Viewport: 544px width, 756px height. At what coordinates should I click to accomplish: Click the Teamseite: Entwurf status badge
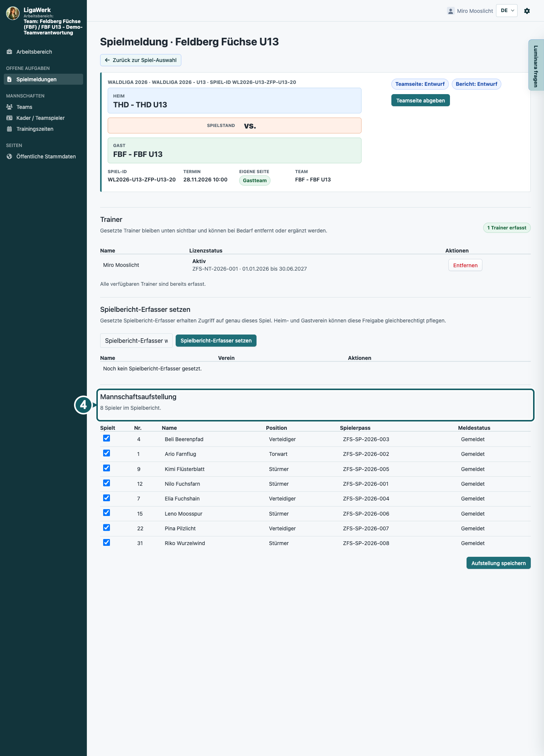click(x=420, y=84)
